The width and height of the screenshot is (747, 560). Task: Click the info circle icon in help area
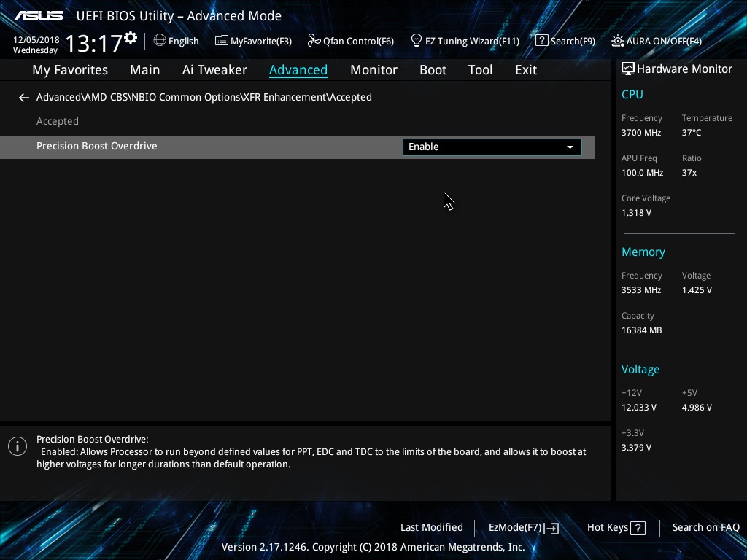(x=18, y=446)
